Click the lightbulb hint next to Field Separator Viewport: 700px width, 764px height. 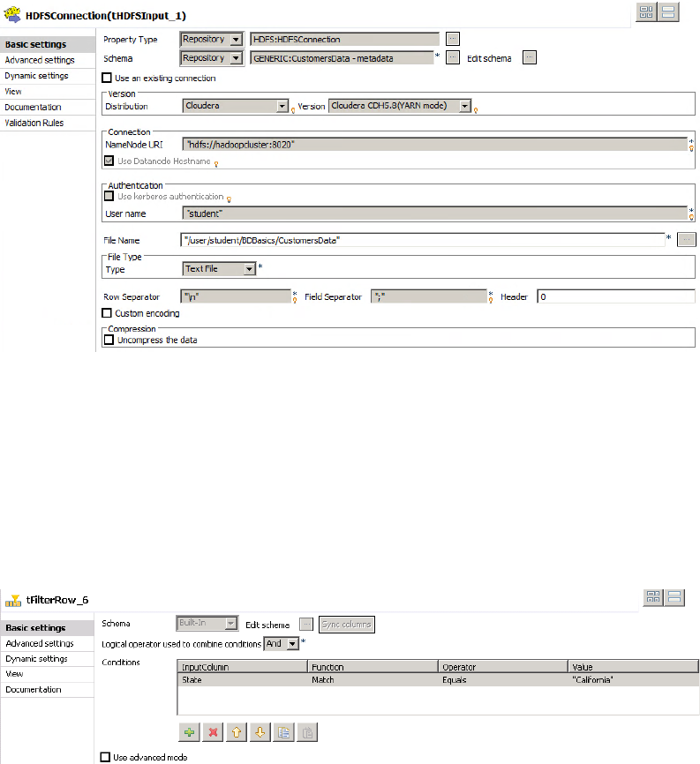[491, 300]
